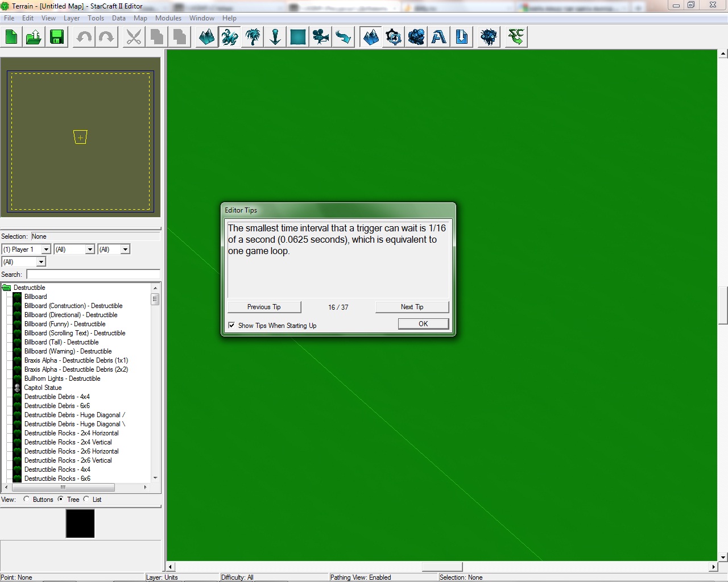This screenshot has height=582, width=728.
Task: Click the Copy toolbar icon
Action: point(157,38)
